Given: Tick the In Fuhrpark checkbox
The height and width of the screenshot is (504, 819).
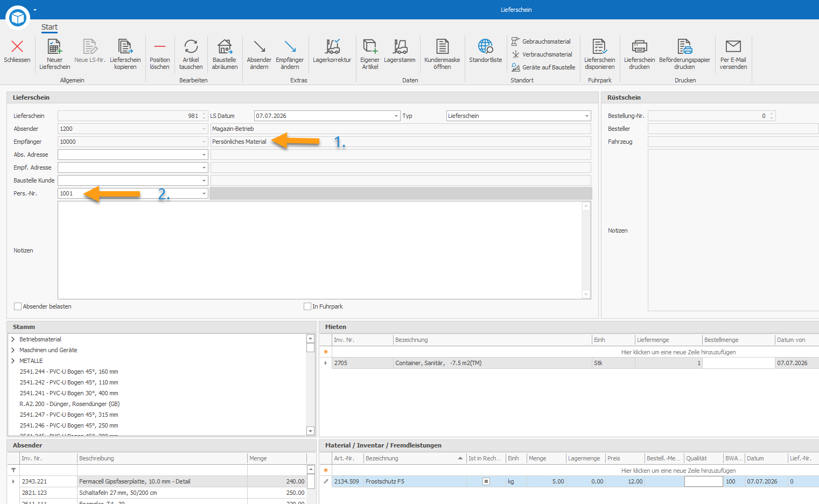Looking at the screenshot, I should (x=307, y=306).
